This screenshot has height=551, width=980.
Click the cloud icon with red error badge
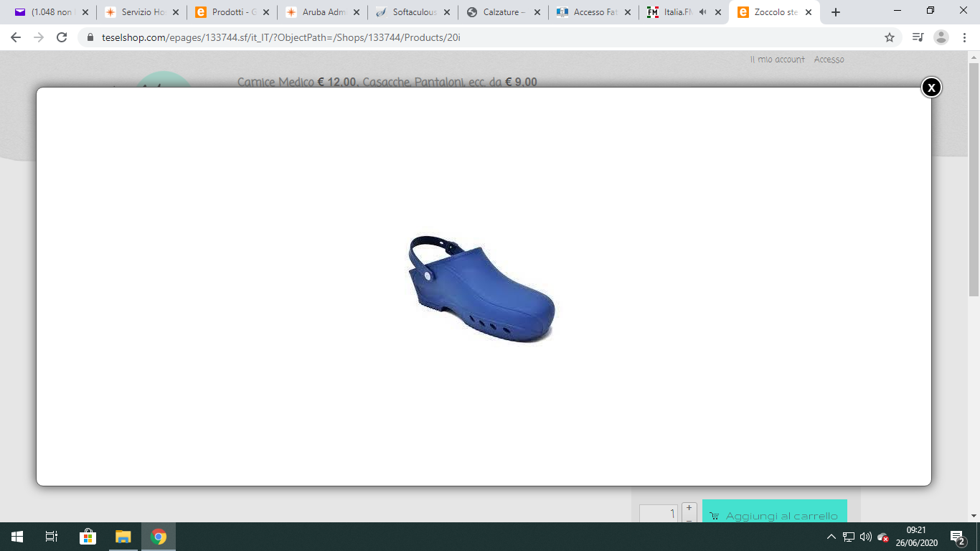tap(883, 537)
